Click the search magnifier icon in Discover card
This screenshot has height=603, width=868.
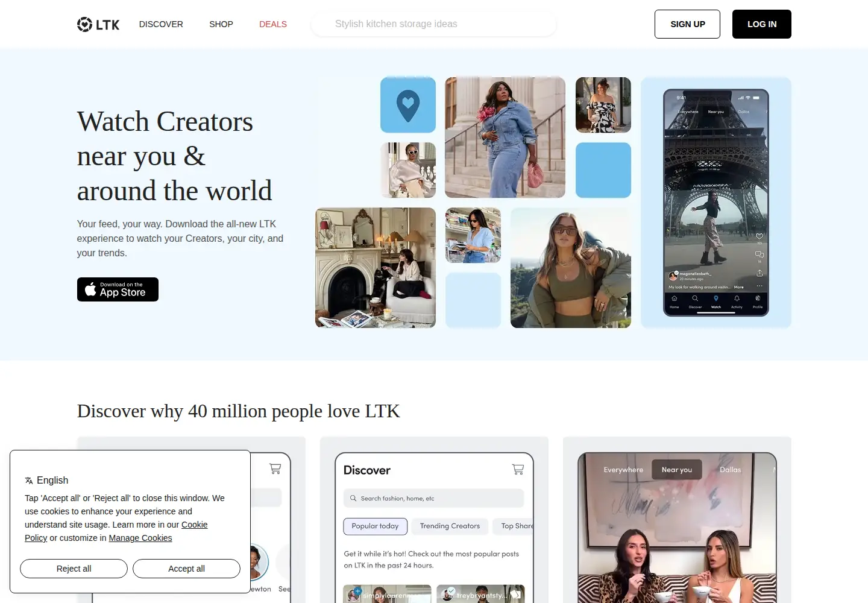pos(353,498)
